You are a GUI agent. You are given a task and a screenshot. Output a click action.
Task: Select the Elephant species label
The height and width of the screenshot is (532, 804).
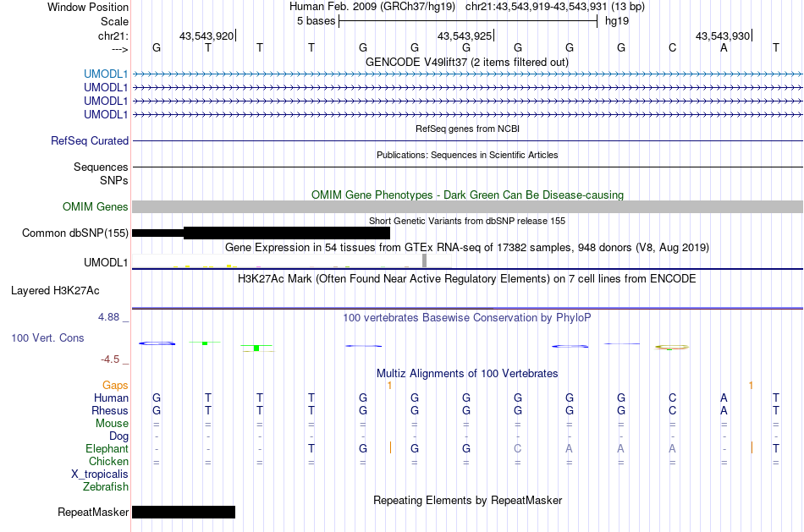click(107, 448)
